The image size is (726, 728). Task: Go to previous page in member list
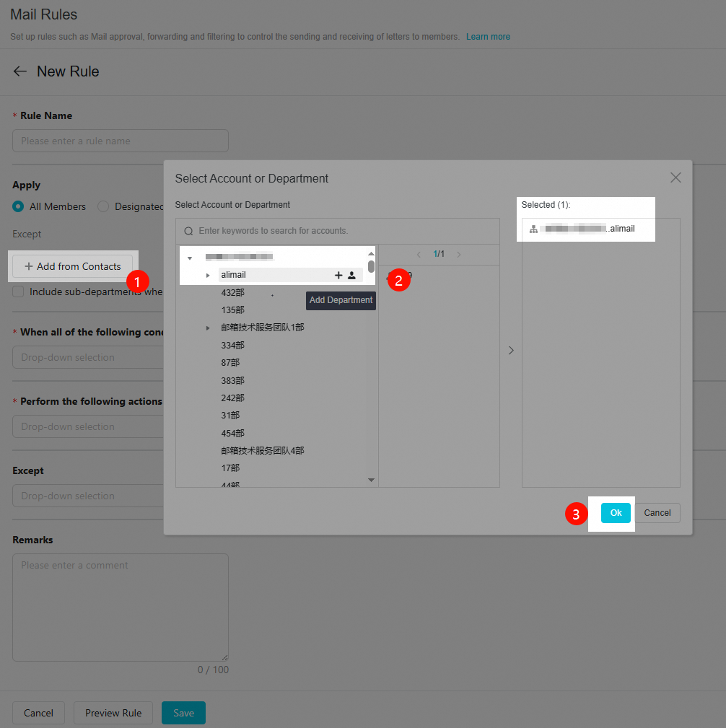click(419, 255)
